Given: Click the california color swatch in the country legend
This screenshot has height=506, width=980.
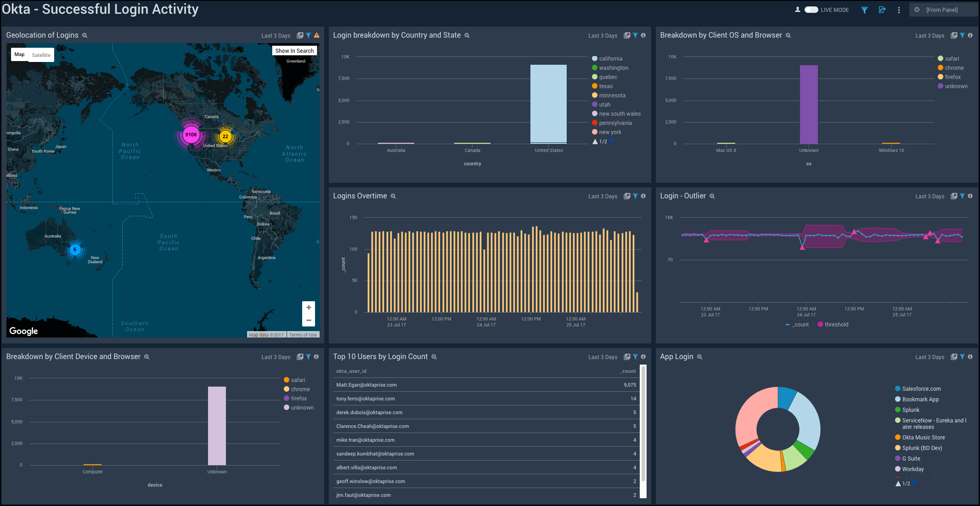Looking at the screenshot, I should 595,58.
